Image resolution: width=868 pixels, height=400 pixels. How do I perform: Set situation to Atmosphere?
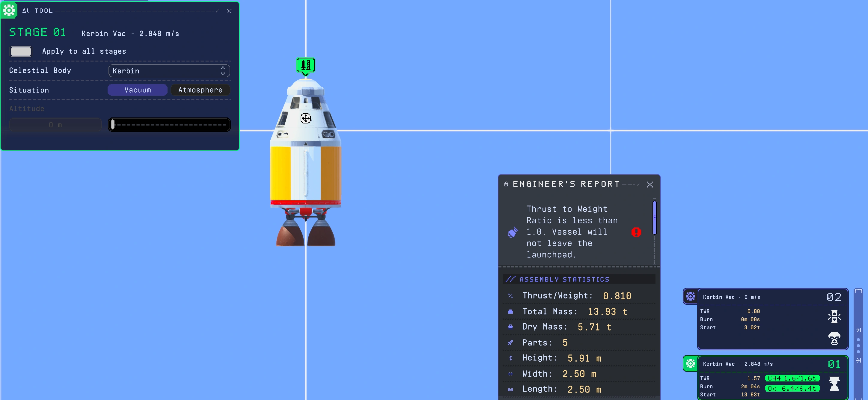click(200, 90)
